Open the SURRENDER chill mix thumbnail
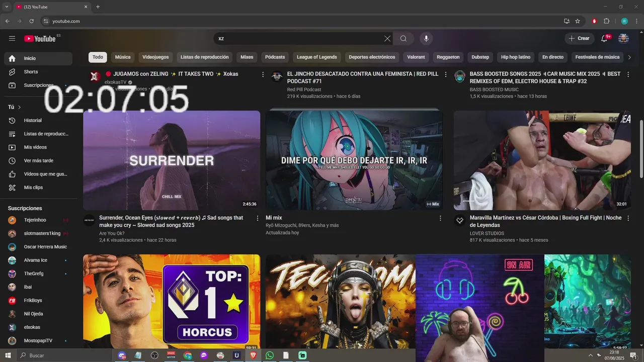 172,160
